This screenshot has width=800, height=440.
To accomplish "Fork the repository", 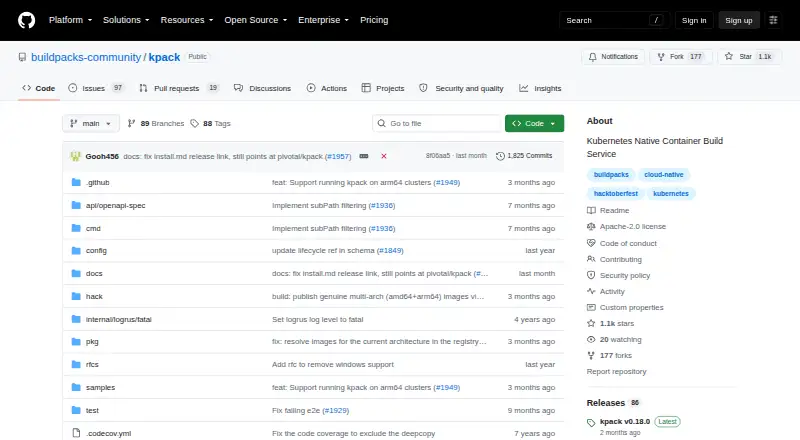I will [681, 57].
